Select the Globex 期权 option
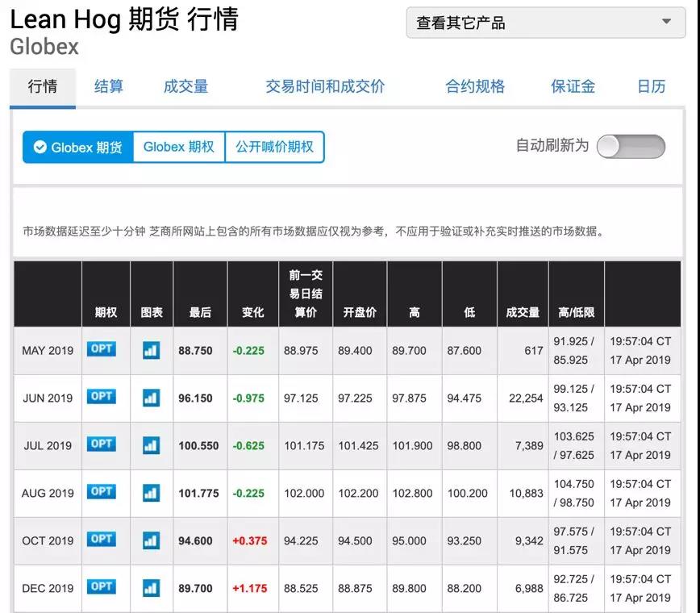 (x=178, y=147)
